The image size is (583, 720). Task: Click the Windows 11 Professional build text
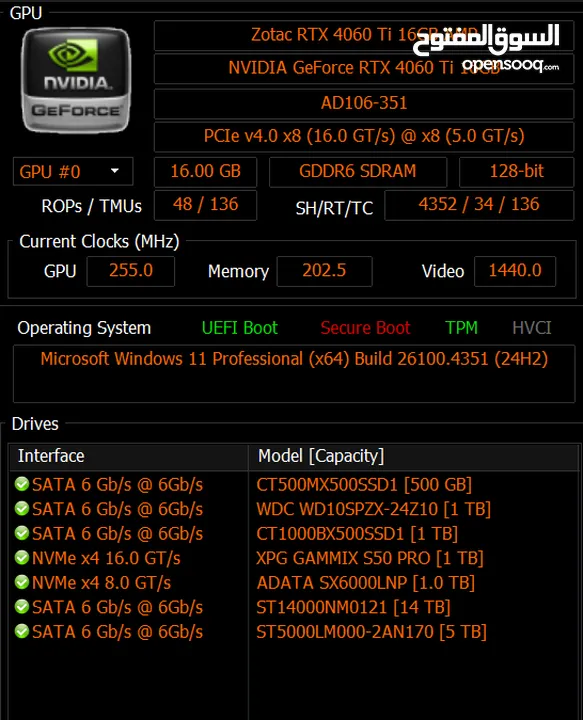[294, 359]
